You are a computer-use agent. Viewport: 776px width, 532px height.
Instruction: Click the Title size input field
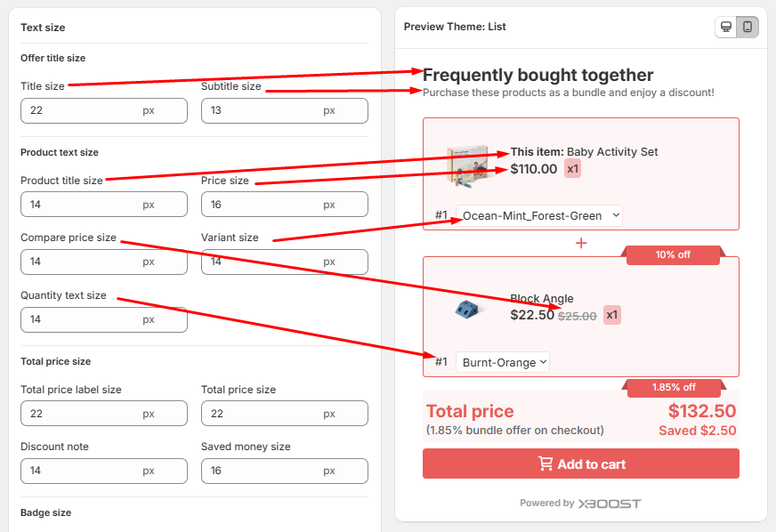[x=82, y=110]
